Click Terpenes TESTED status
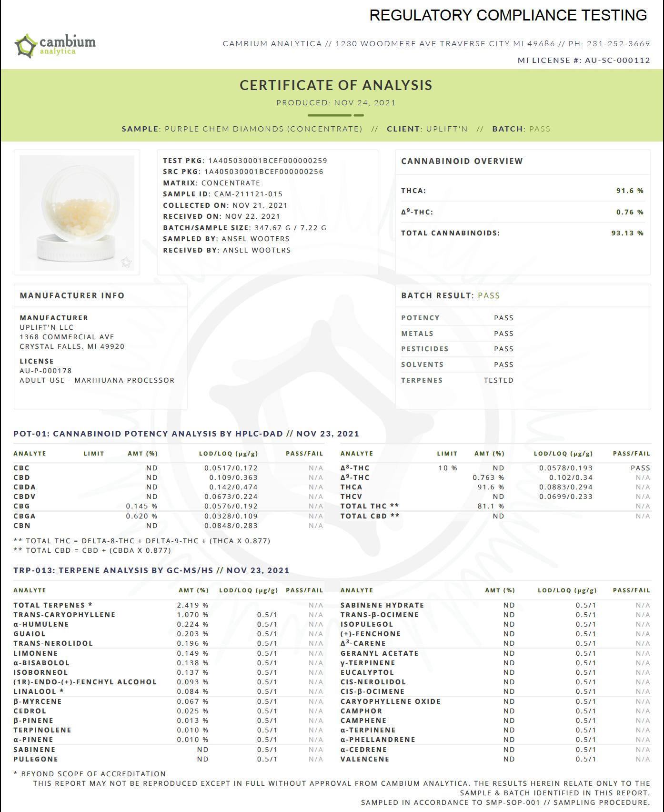664x812 pixels. point(498,380)
